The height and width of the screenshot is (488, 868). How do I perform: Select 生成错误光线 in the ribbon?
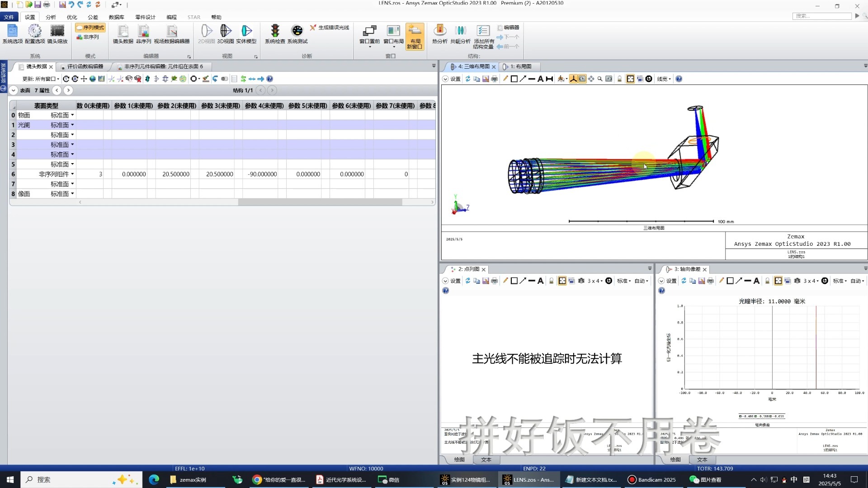click(330, 28)
